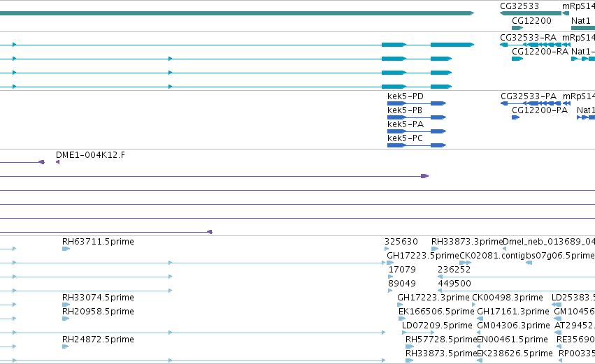Click the CK02081.contig label
Image resolution: width=595 pixels, height=364 pixels.
point(492,256)
